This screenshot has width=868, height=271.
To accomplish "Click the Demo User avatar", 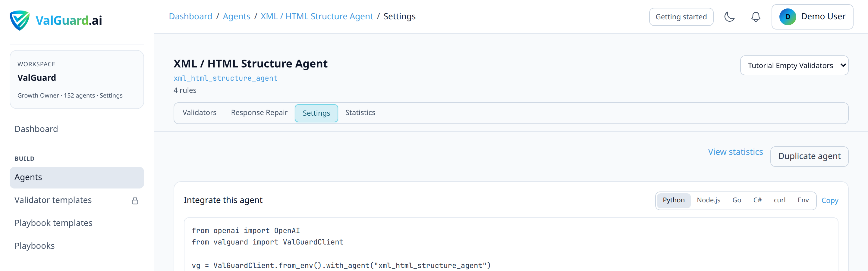I will [x=788, y=17].
